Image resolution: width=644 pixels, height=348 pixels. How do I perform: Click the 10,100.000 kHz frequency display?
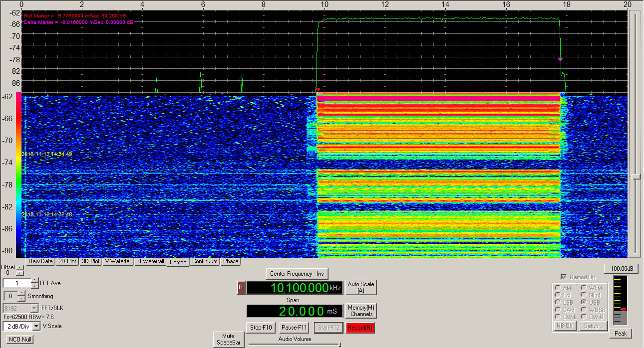[295, 288]
